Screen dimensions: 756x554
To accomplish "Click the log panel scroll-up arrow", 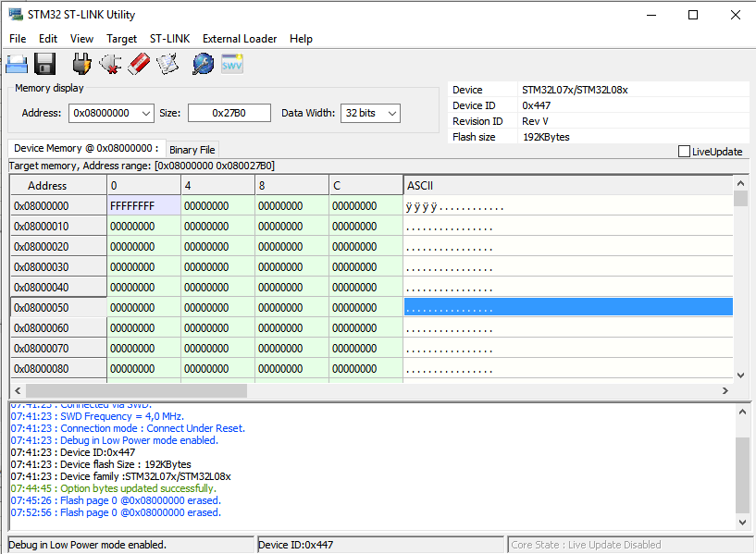I will point(742,412).
